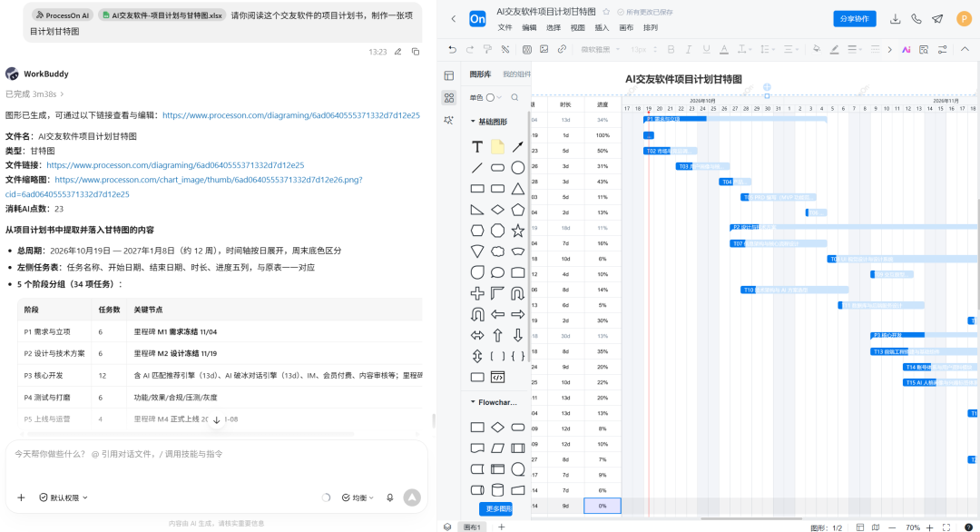The height and width of the screenshot is (532, 980).
Task: Click the paper plane publish icon
Action: click(x=937, y=19)
